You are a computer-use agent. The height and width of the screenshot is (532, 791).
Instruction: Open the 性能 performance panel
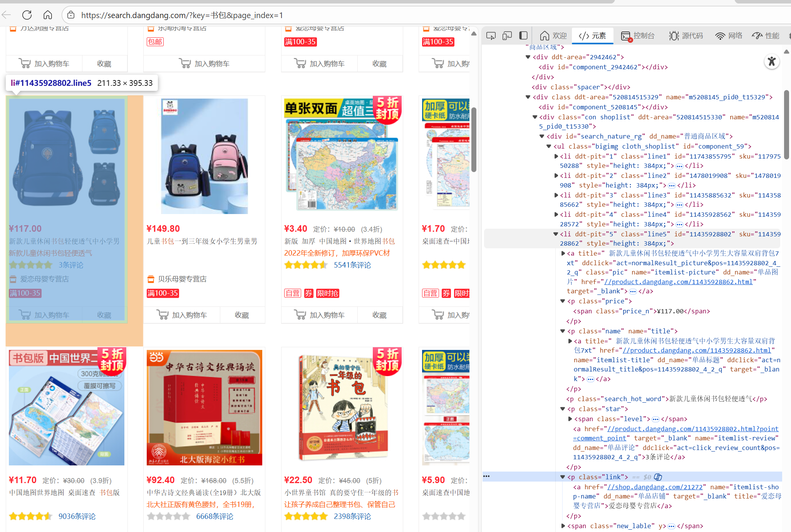pos(766,36)
